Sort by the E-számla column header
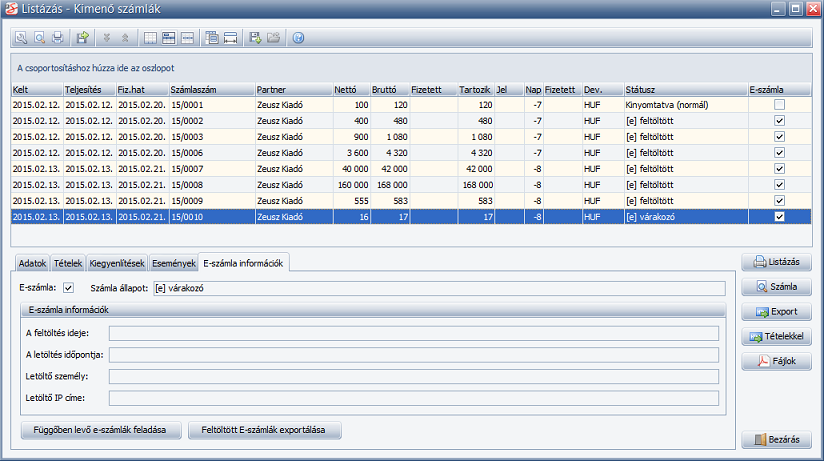Viewport: 824px width, 461px height. pos(779,90)
